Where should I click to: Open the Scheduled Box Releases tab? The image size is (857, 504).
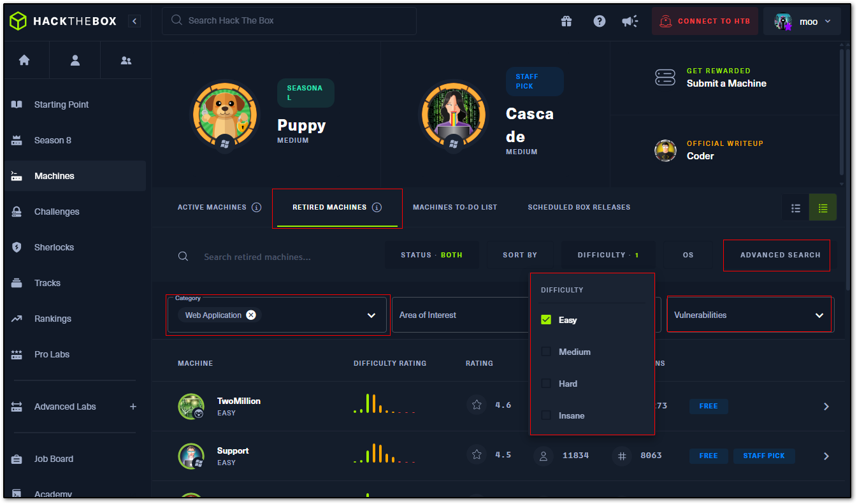579,207
